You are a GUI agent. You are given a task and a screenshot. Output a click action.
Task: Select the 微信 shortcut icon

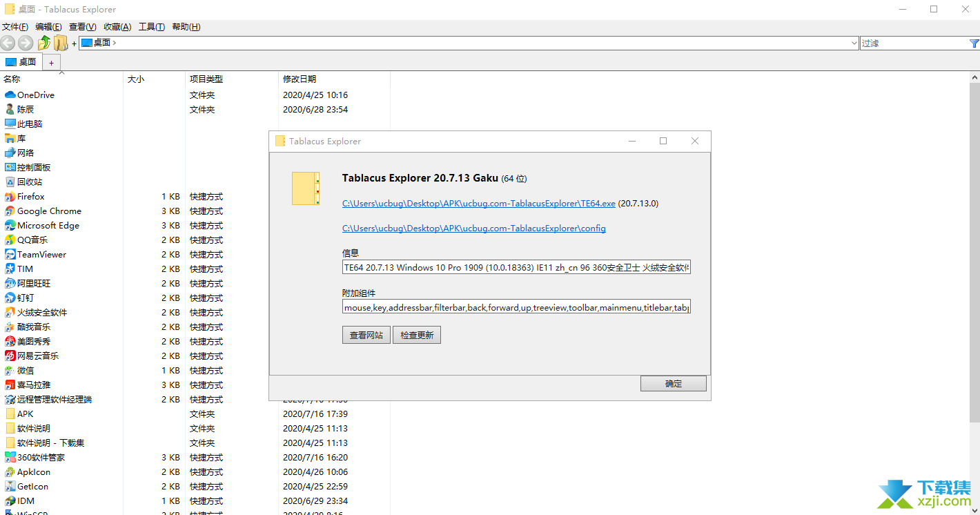pos(10,370)
